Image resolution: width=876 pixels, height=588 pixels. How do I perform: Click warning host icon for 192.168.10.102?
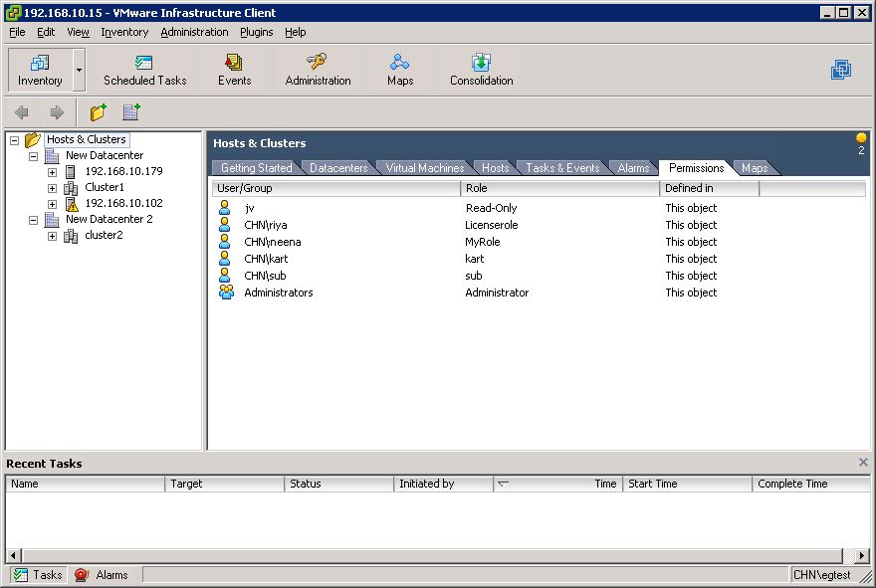pyautogui.click(x=72, y=204)
